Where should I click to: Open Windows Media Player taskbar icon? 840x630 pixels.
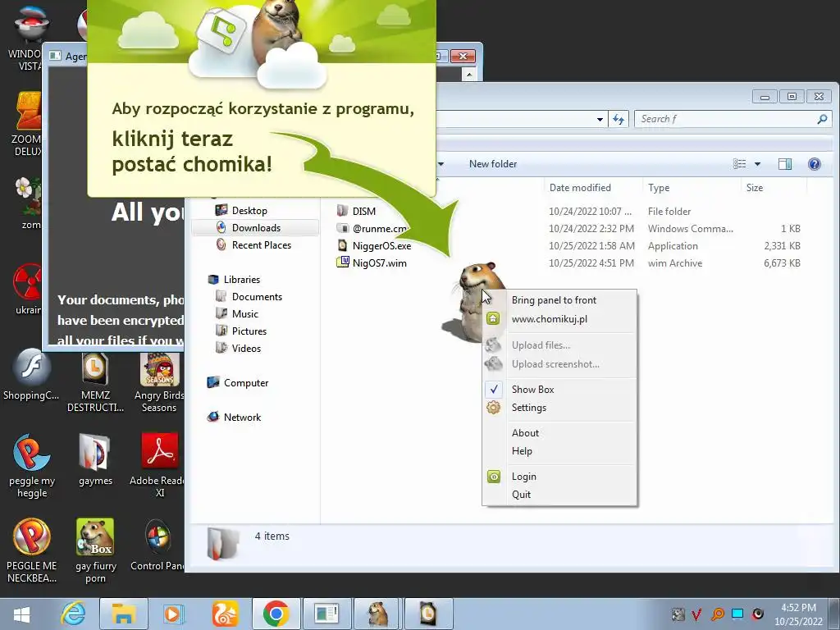pyautogui.click(x=172, y=614)
